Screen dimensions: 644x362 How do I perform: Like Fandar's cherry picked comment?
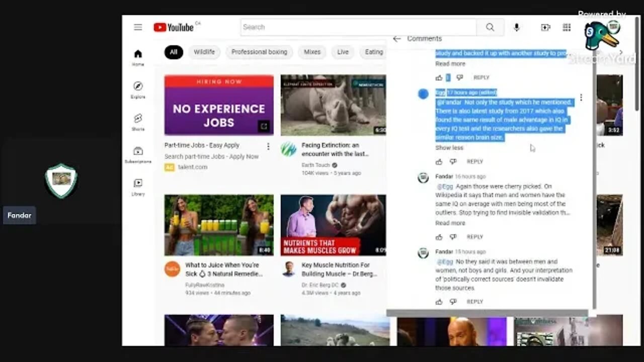coord(439,237)
